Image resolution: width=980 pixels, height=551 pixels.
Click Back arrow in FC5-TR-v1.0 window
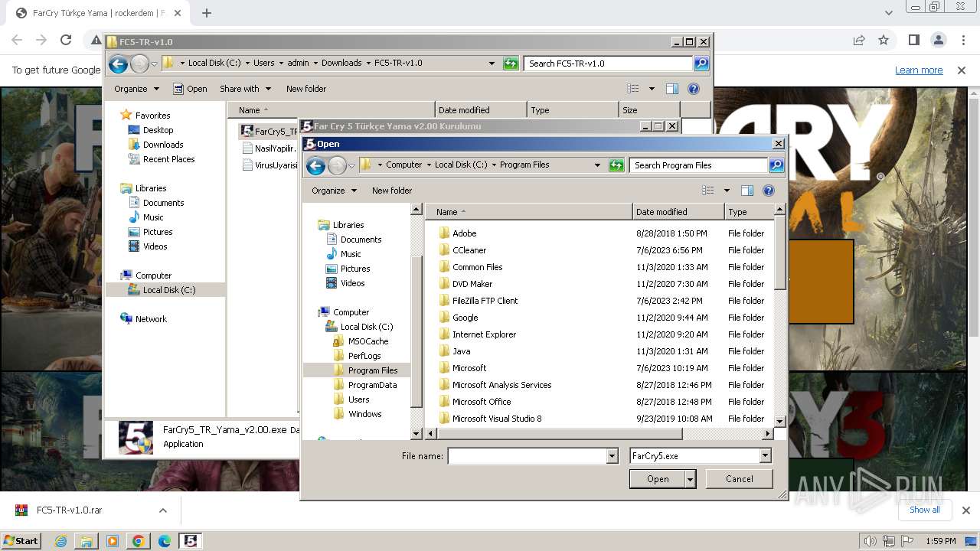click(118, 64)
